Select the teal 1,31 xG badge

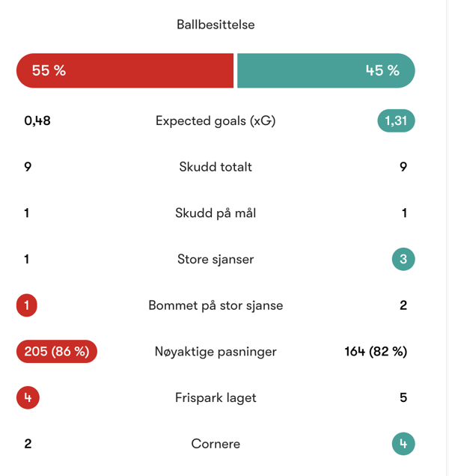396,120
